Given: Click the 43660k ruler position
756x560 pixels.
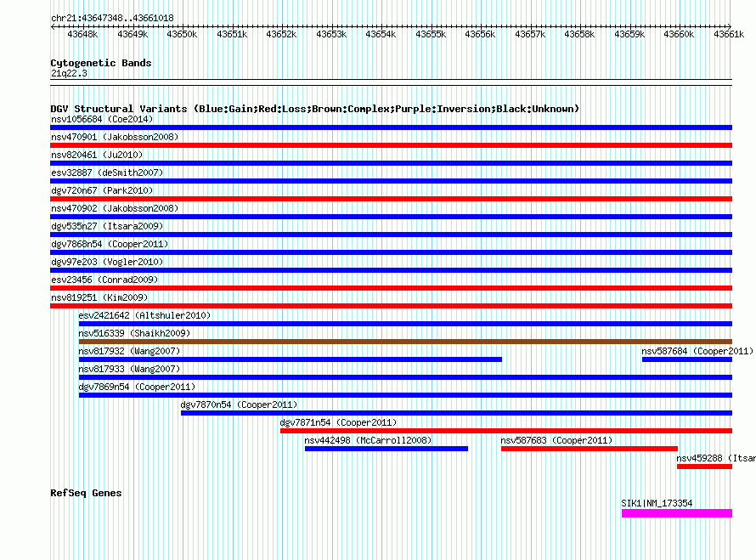Looking at the screenshot, I should [679, 34].
